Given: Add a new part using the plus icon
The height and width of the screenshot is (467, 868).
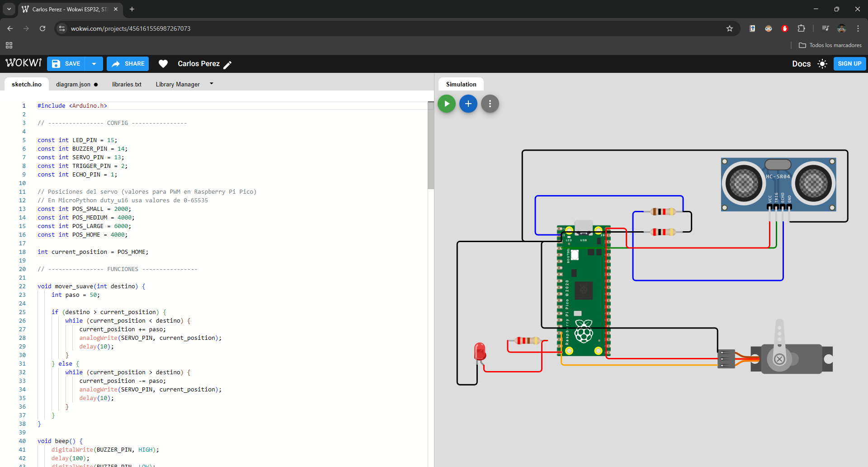Looking at the screenshot, I should [468, 104].
